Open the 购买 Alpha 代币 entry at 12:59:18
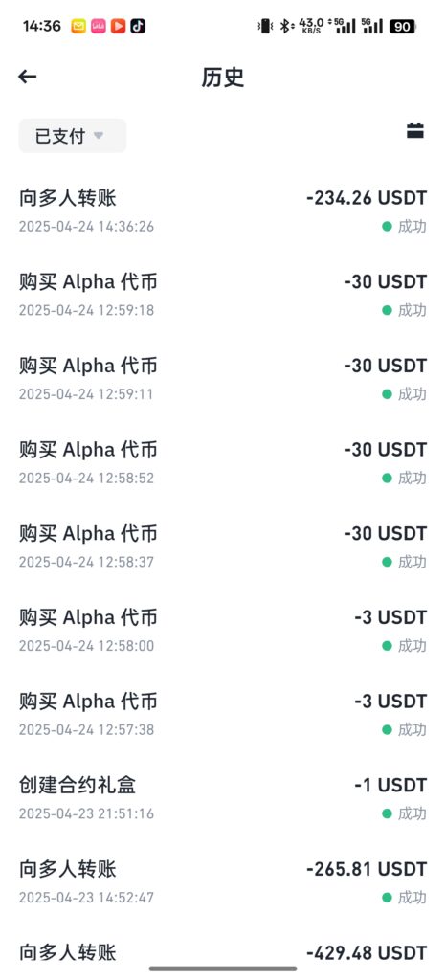This screenshot has height=980, width=446. [223, 295]
